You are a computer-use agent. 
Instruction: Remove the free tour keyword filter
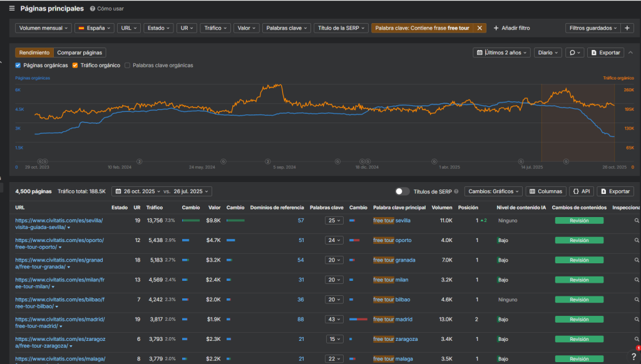coord(480,28)
